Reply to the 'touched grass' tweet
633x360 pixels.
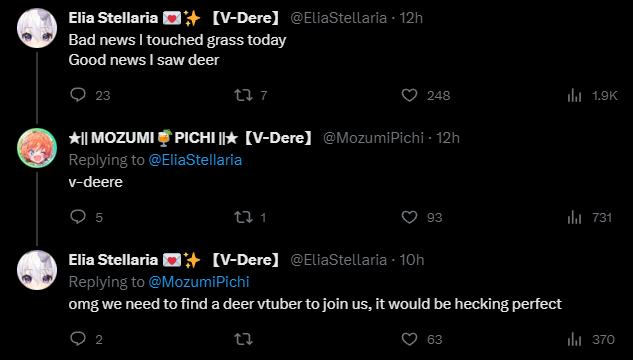click(78, 95)
